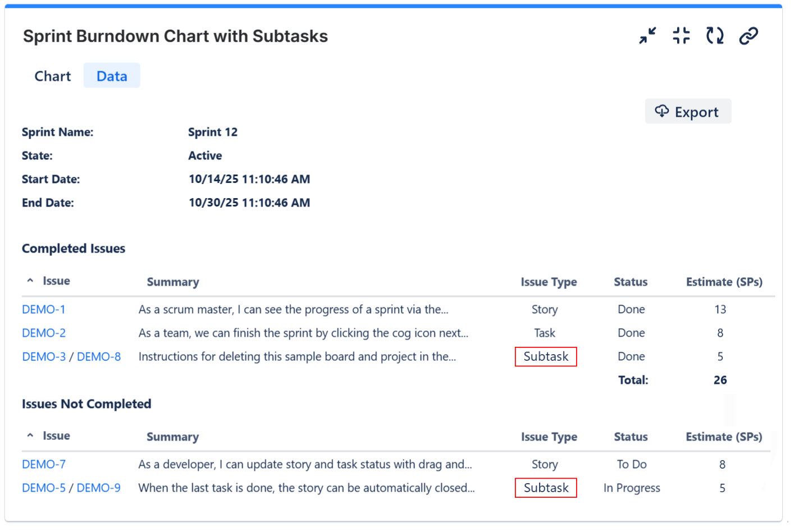Refresh the Sprint Burndown data
Image resolution: width=799 pixels, height=532 pixels.
714,35
